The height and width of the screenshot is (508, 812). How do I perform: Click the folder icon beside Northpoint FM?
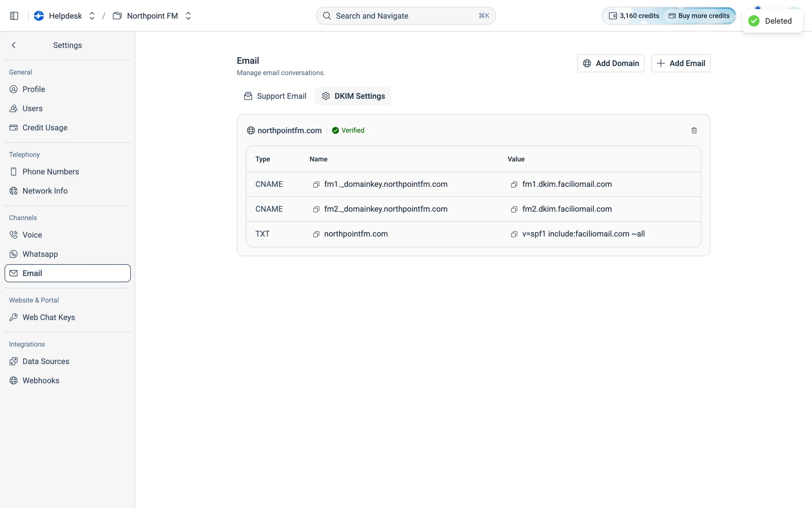[x=117, y=16]
